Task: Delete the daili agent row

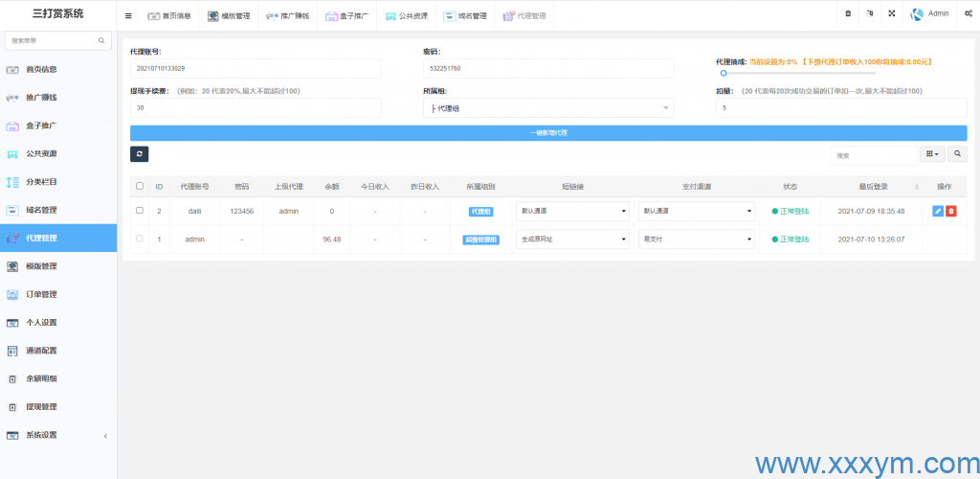Action: tap(950, 211)
